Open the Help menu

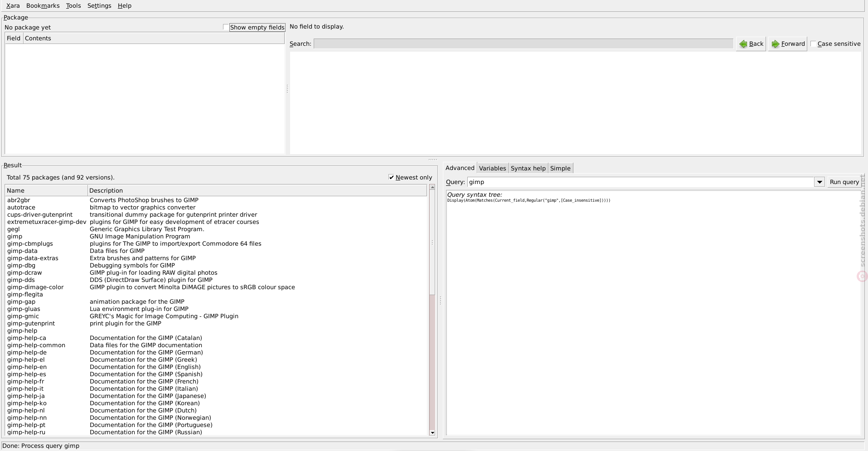pos(124,5)
